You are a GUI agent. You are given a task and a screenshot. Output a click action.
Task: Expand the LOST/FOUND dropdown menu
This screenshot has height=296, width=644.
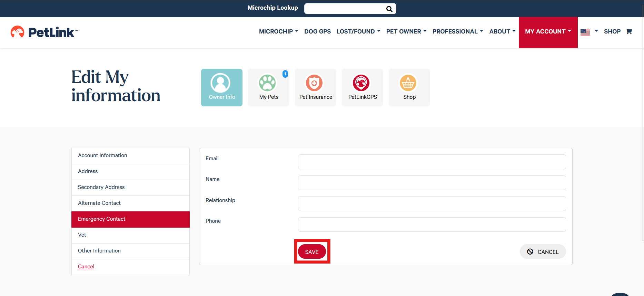358,31
